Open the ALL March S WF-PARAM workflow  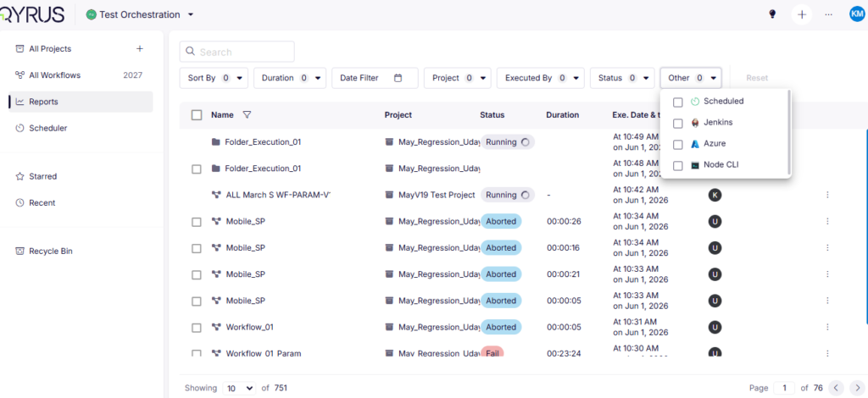coord(278,195)
